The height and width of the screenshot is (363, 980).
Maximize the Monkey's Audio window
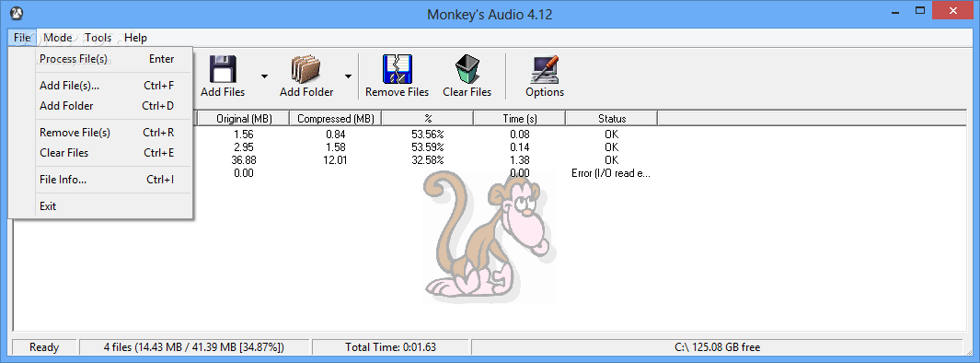point(920,11)
